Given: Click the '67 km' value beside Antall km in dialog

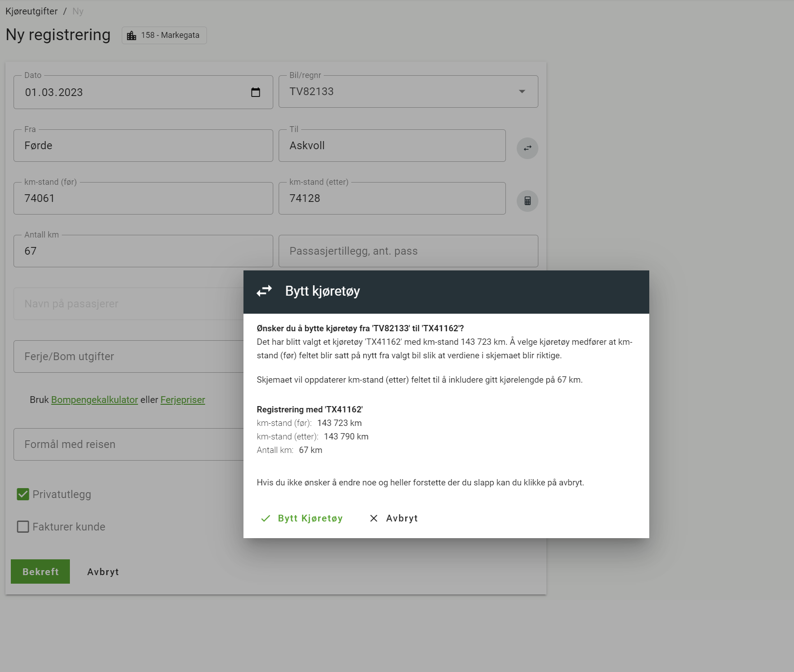Looking at the screenshot, I should click(311, 450).
